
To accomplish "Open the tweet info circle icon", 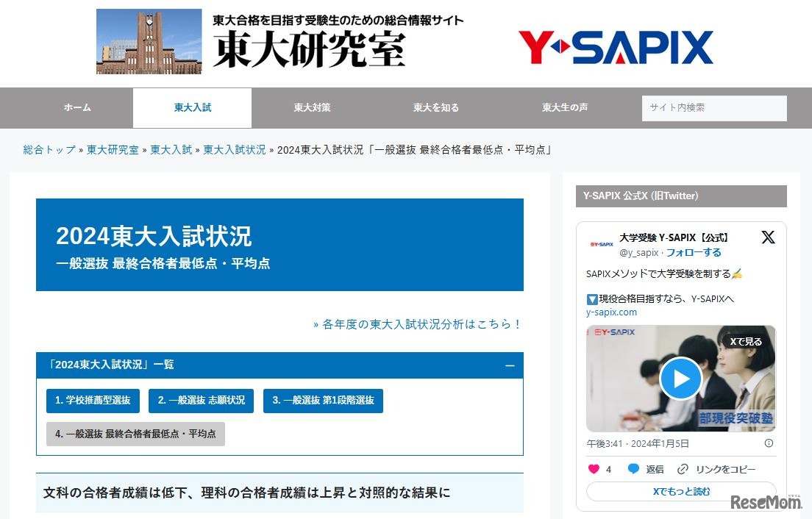I will point(769,443).
